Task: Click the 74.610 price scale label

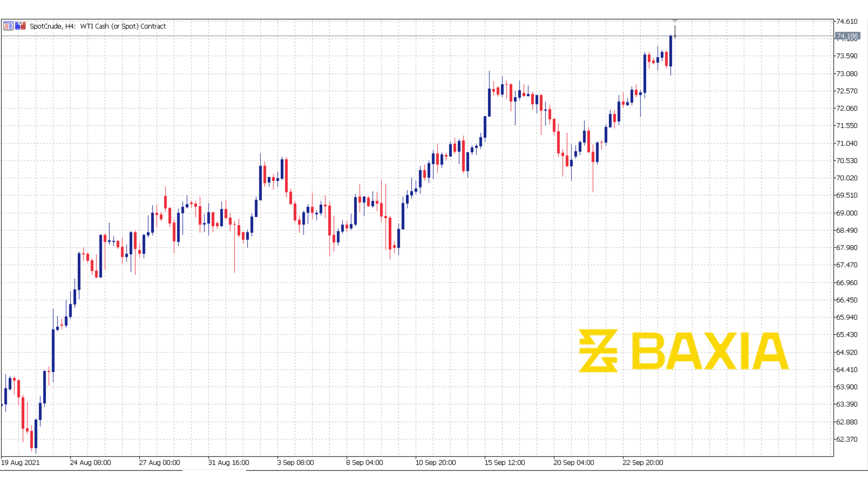Action: 847,22
